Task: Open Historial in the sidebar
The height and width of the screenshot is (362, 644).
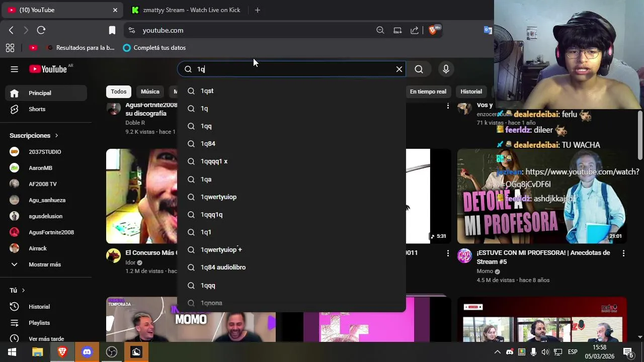Action: pyautogui.click(x=46, y=307)
